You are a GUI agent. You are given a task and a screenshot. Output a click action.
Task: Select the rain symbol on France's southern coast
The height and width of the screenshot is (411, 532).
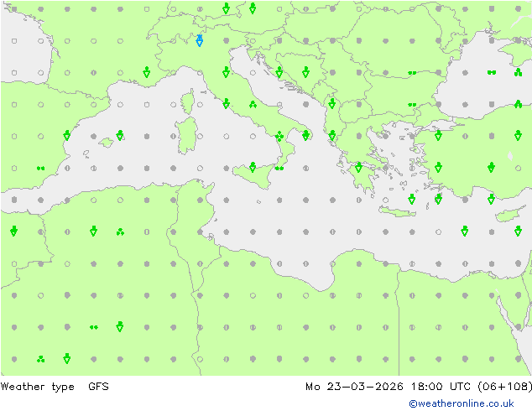(147, 72)
